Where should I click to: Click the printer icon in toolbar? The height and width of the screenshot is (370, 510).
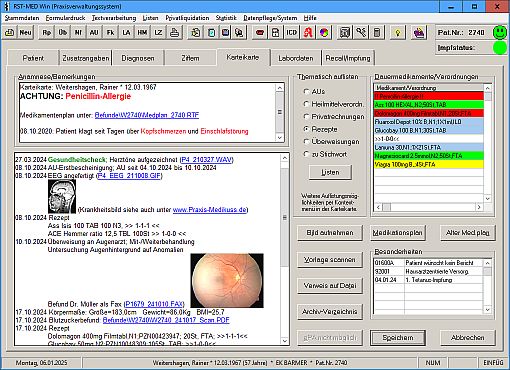[x=174, y=33]
